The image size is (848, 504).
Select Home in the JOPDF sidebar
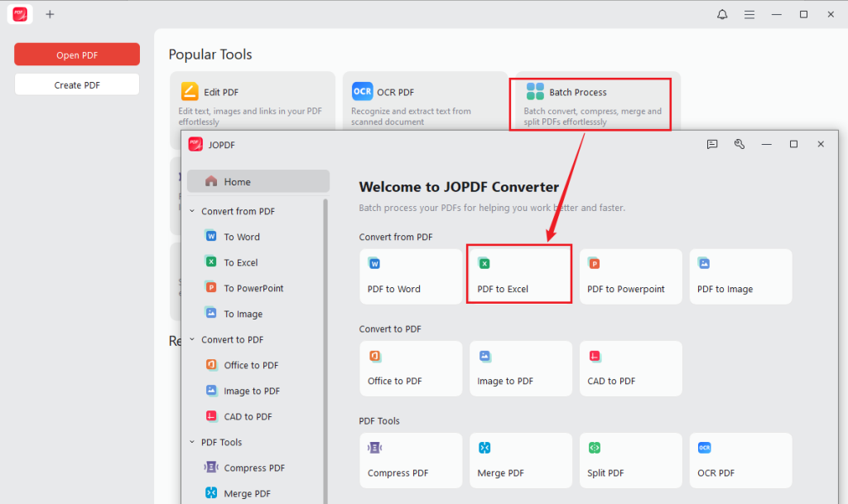pyautogui.click(x=258, y=181)
